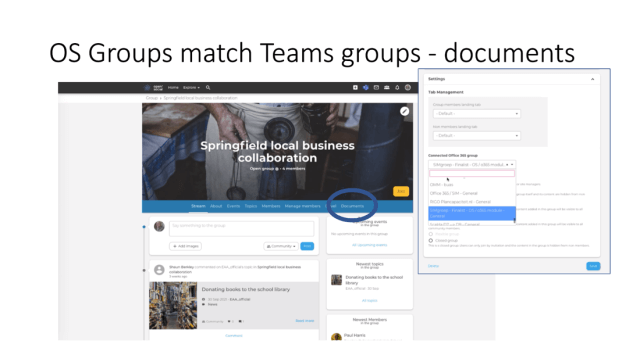
Task: Select the Flexible group radio option
Action: [x=431, y=234]
